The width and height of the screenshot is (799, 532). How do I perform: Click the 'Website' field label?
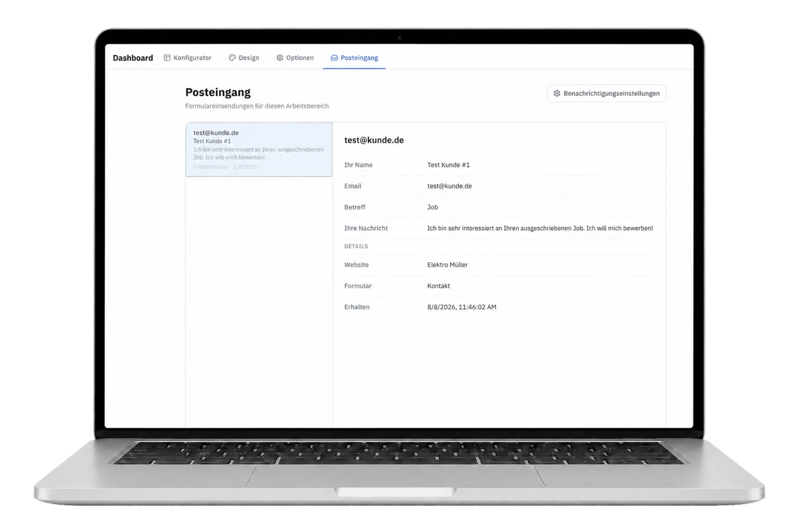[x=356, y=265]
